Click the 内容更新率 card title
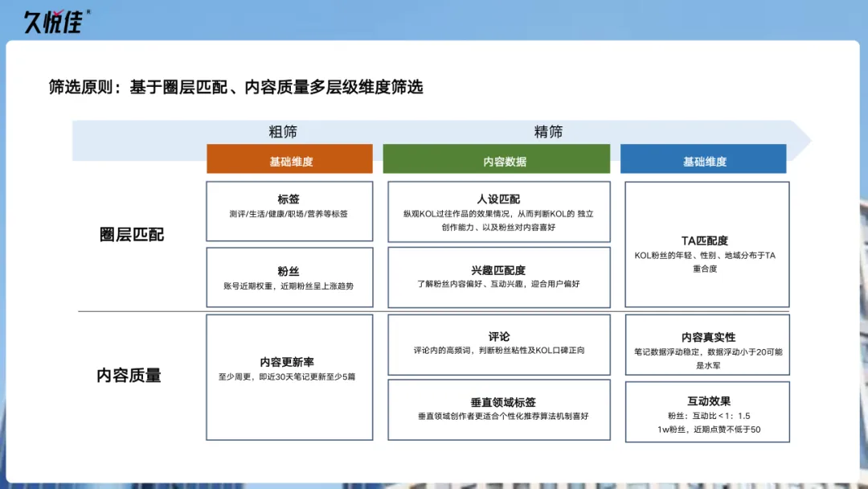Screen dimensions: 868x489 tap(287, 362)
